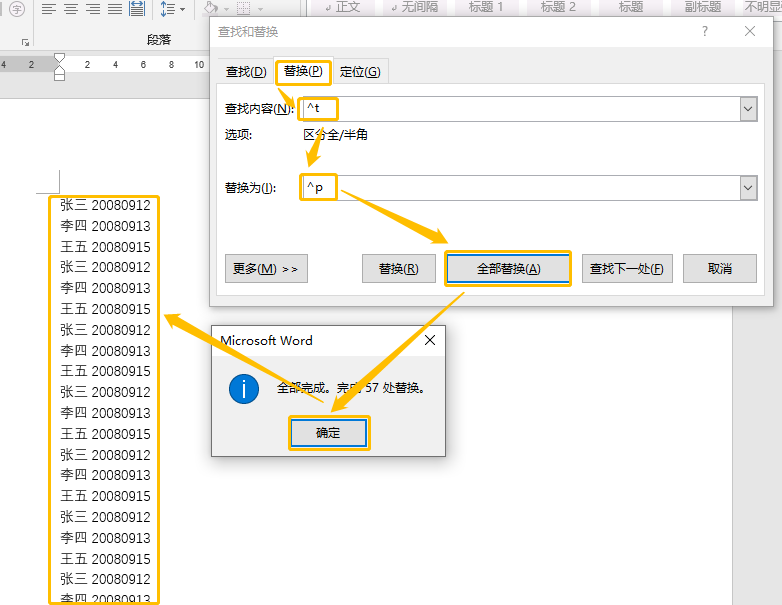
Task: Apply align left to the paragraph
Action: pos(48,8)
